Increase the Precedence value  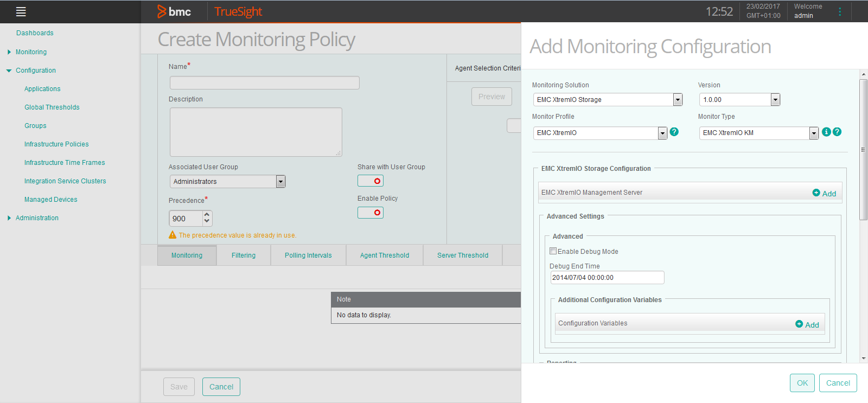pyautogui.click(x=207, y=215)
